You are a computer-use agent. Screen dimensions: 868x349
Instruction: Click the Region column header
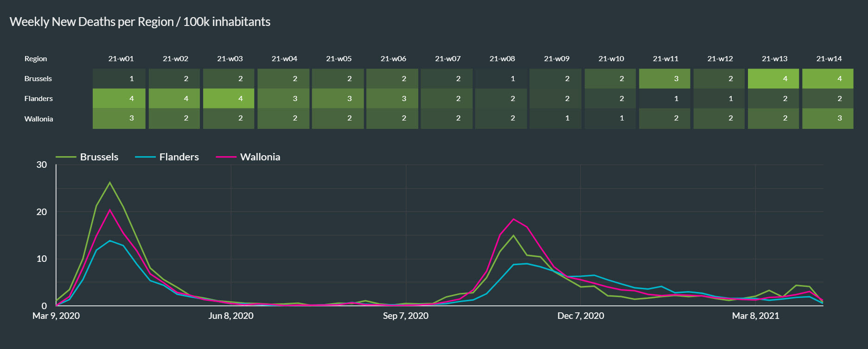pyautogui.click(x=36, y=59)
